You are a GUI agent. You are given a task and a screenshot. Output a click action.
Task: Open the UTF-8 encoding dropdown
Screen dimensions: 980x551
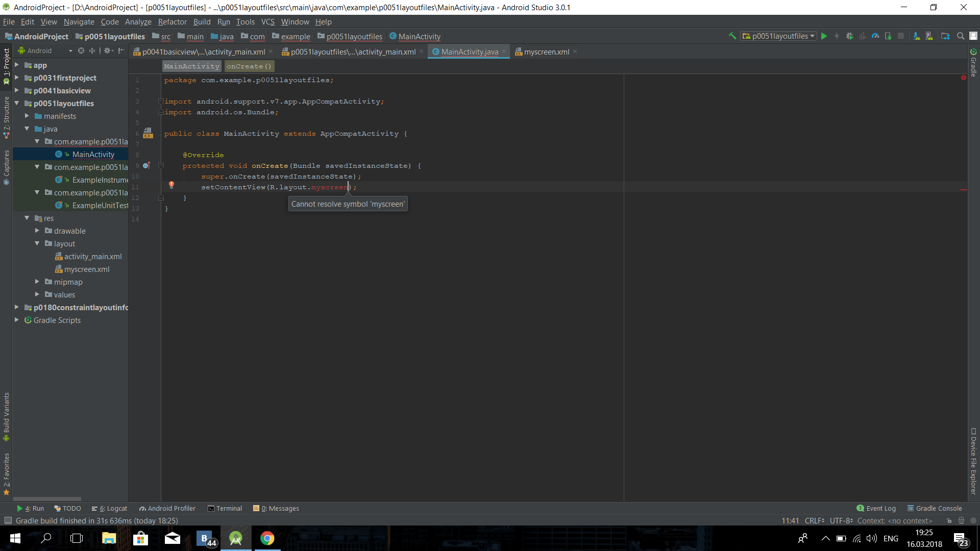841,521
